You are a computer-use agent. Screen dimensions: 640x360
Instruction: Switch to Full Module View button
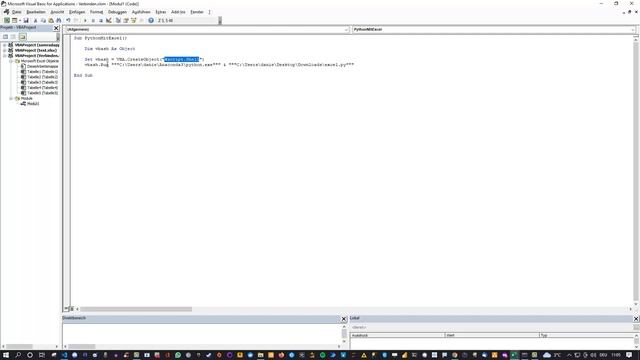pyautogui.click(x=71, y=309)
